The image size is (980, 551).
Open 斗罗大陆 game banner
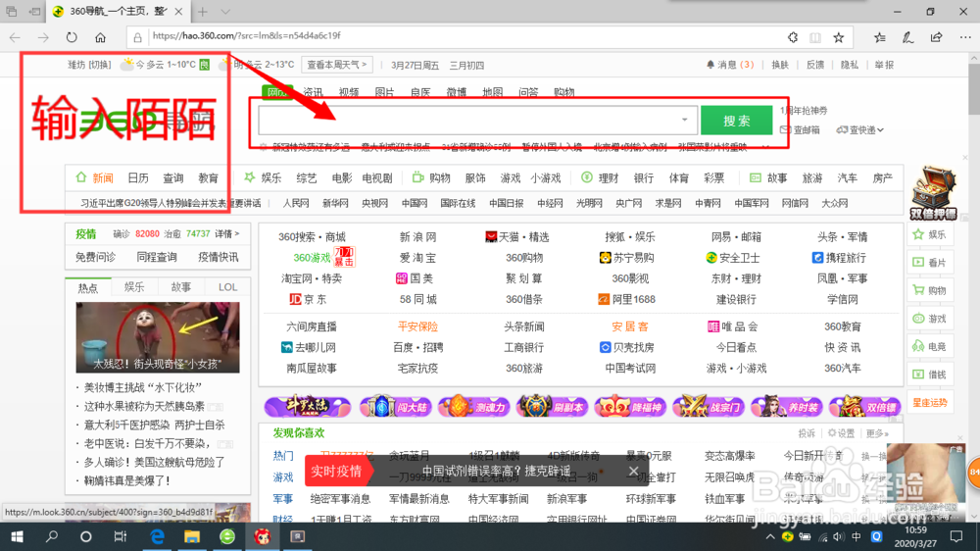point(308,407)
